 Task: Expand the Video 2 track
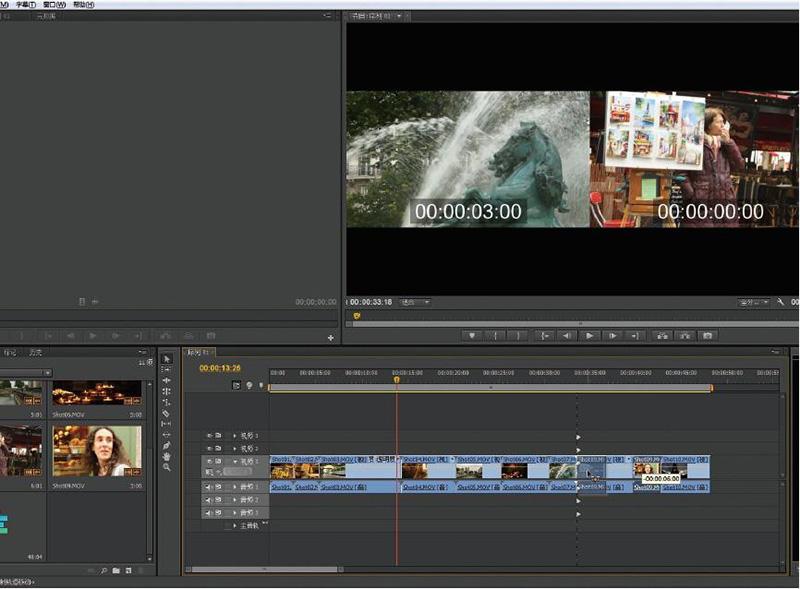point(235,449)
